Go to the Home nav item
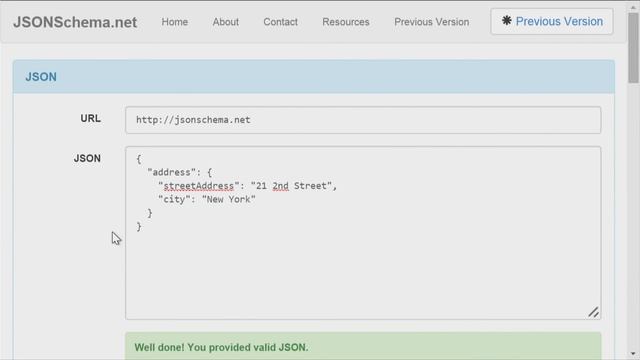 point(175,22)
